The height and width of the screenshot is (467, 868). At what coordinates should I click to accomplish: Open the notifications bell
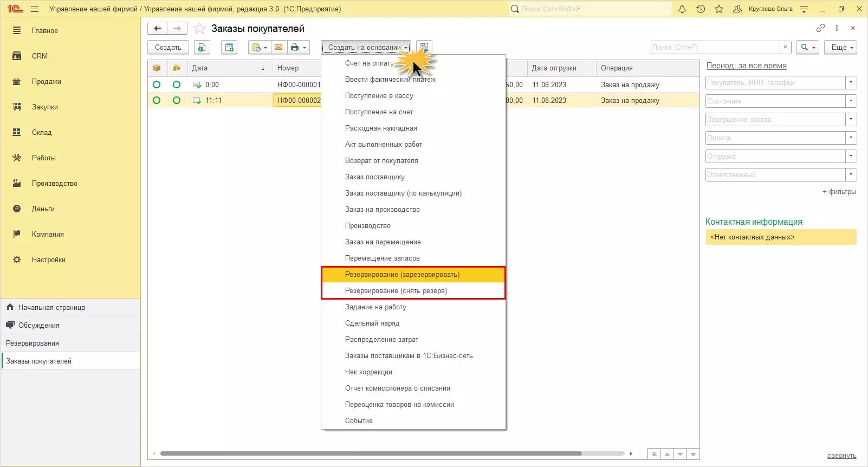(x=682, y=9)
